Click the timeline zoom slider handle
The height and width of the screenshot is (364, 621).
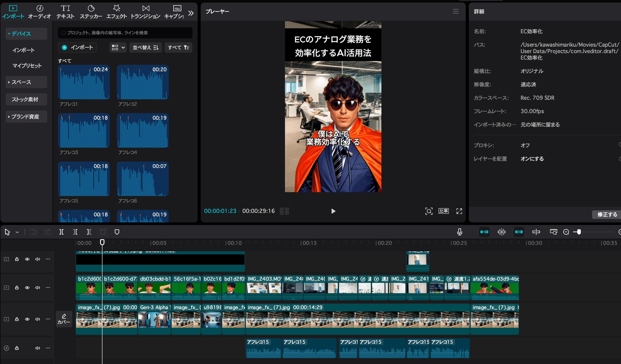[579, 232]
